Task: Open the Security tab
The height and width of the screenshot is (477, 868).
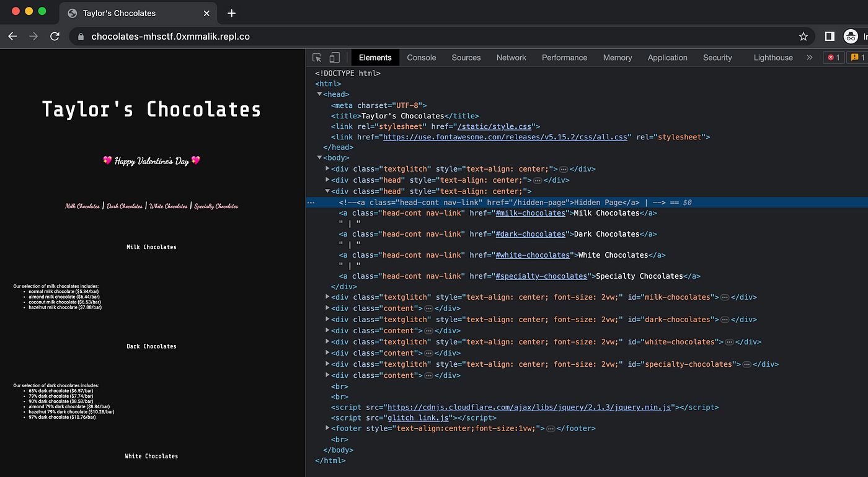Action: click(717, 58)
